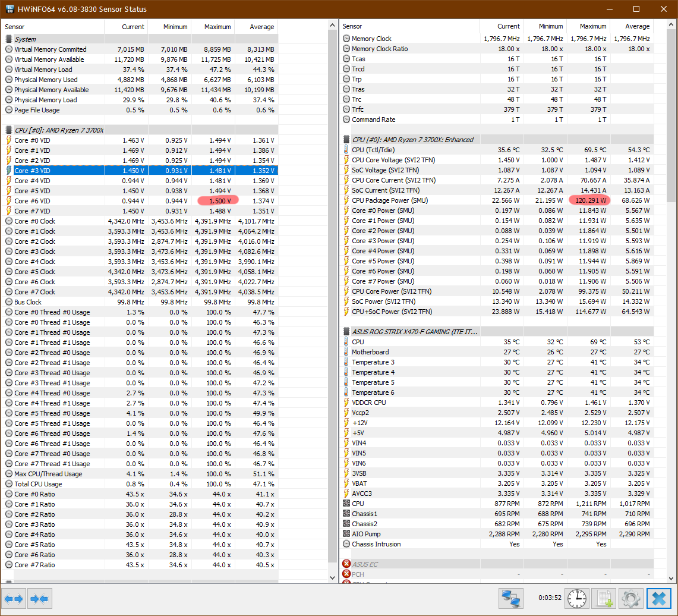
Task: Click the CPU Package Power lightning icon
Action: [x=346, y=200]
